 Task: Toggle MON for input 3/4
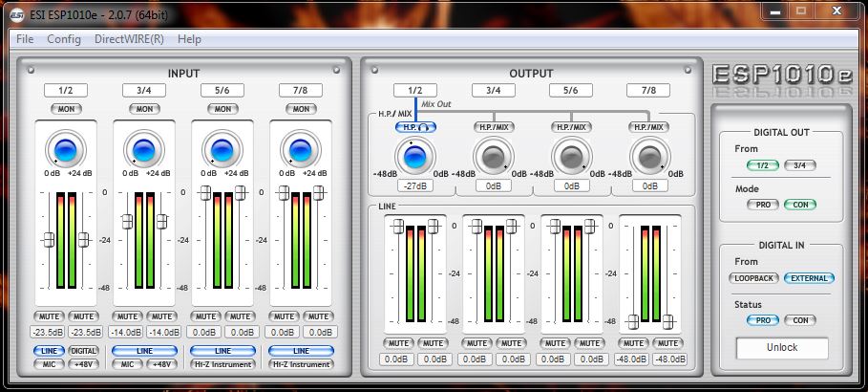144,109
